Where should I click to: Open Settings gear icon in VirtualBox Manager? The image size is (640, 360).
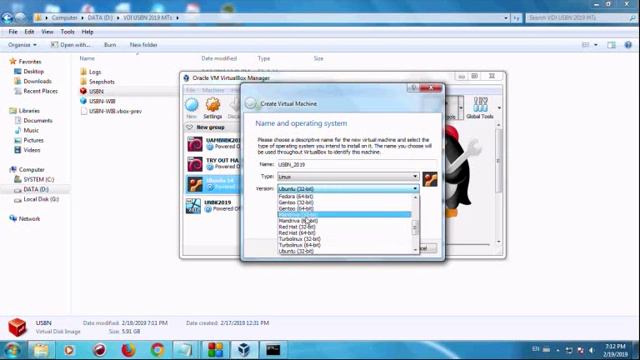(x=213, y=108)
